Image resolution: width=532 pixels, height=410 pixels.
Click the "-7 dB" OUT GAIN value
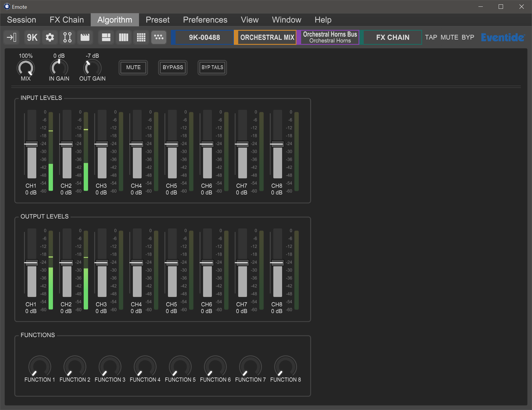tap(92, 56)
